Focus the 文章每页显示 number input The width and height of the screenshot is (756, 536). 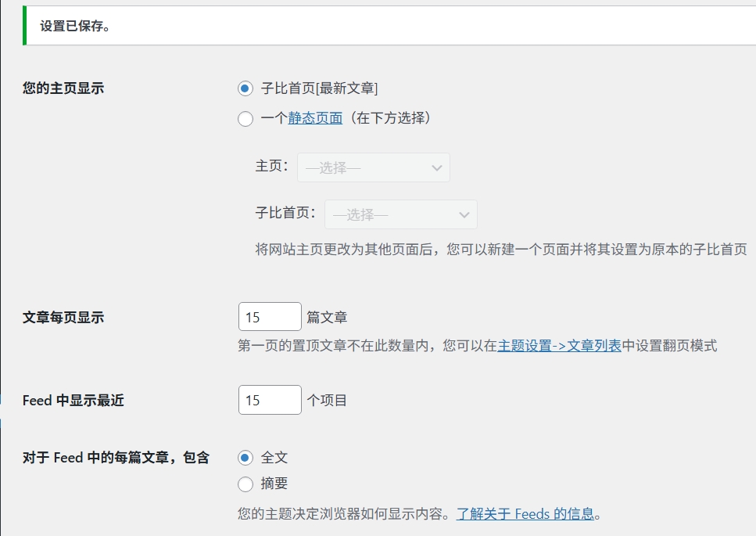point(270,317)
